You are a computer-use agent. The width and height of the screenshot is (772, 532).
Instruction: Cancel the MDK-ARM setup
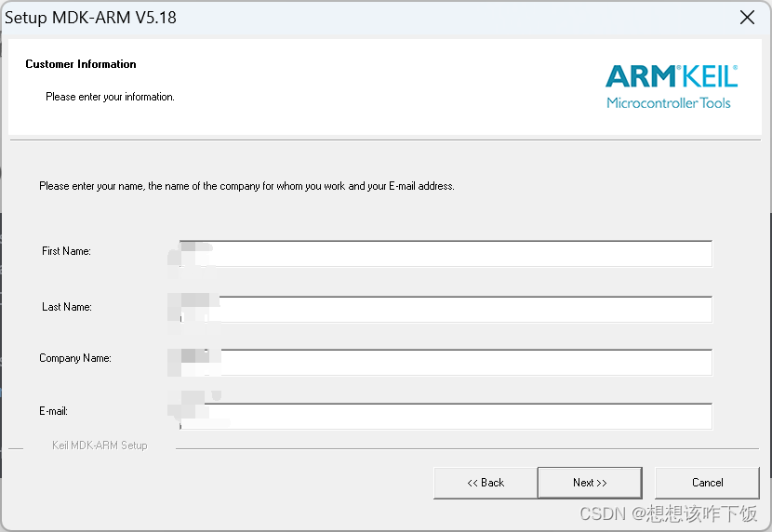click(707, 483)
